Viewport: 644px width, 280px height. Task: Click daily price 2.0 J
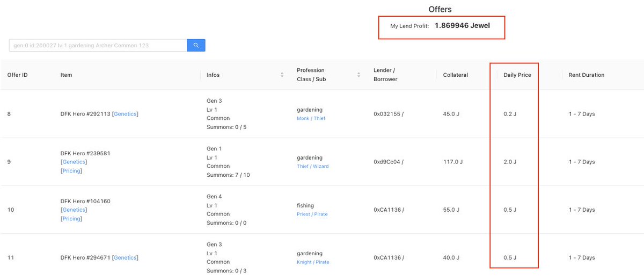point(510,162)
